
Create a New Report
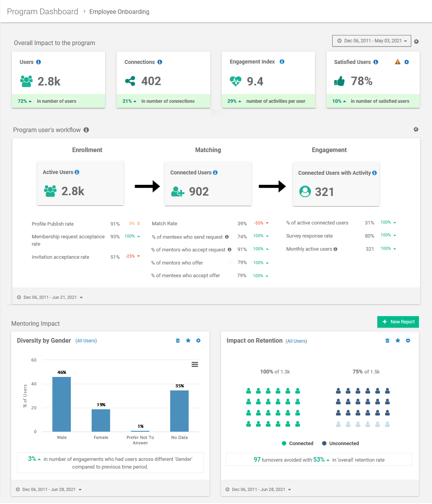click(x=398, y=322)
